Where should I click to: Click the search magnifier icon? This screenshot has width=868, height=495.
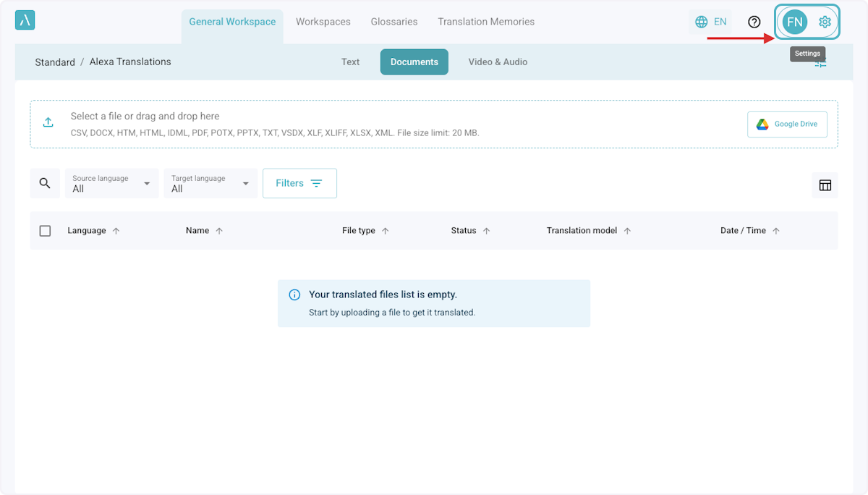(x=45, y=183)
